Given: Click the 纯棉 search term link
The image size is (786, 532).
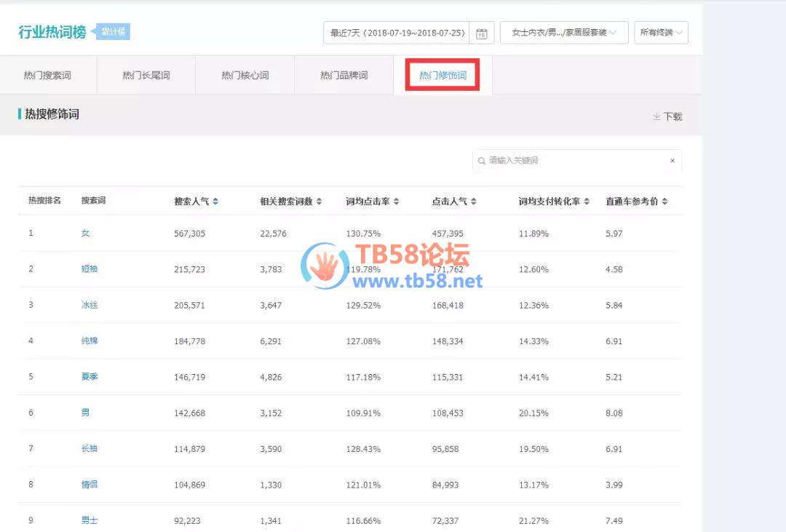Looking at the screenshot, I should [89, 341].
